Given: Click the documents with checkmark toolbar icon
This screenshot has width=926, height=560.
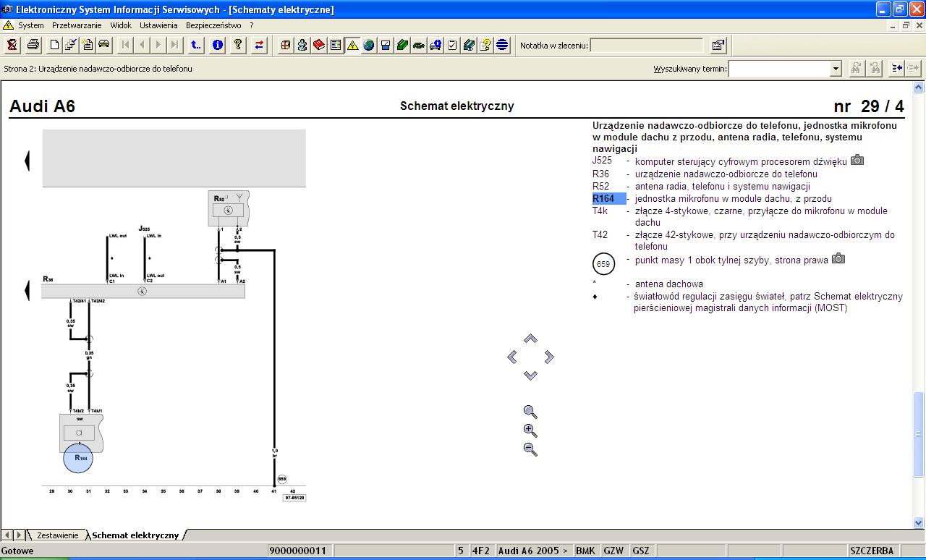Looking at the screenshot, I should (71, 45).
